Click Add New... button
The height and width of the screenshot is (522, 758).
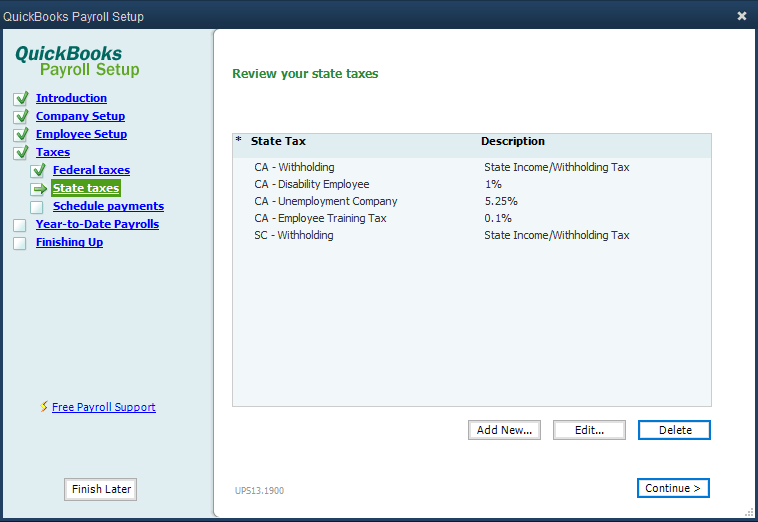pos(504,430)
